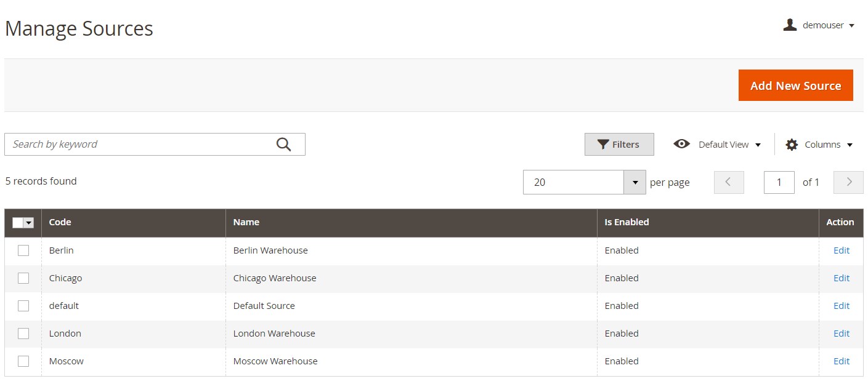The image size is (868, 384).
Task: Click the eye icon beside Default View
Action: click(x=681, y=144)
